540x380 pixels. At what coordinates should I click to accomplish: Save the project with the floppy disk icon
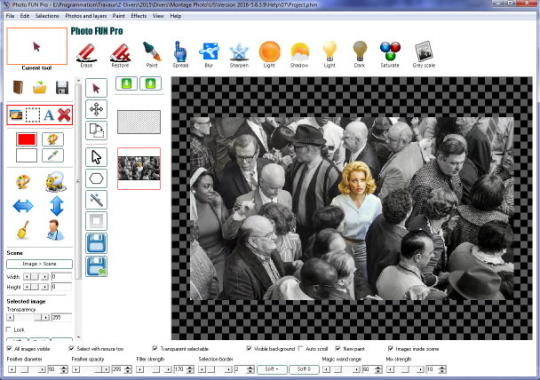click(62, 88)
